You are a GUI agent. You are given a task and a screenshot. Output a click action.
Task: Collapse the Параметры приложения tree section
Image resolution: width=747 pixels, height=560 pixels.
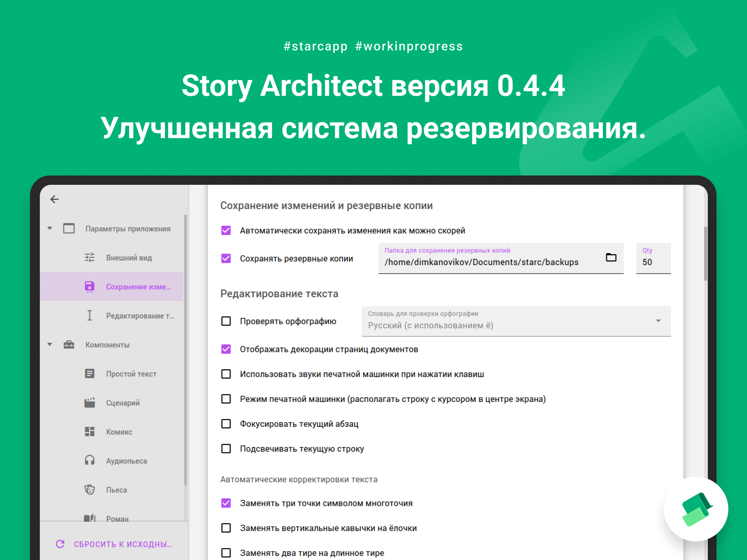pyautogui.click(x=49, y=229)
